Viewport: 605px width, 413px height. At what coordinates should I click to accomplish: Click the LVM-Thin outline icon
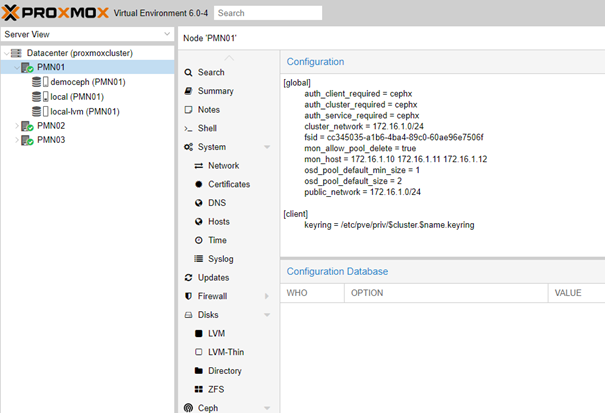pyautogui.click(x=199, y=352)
